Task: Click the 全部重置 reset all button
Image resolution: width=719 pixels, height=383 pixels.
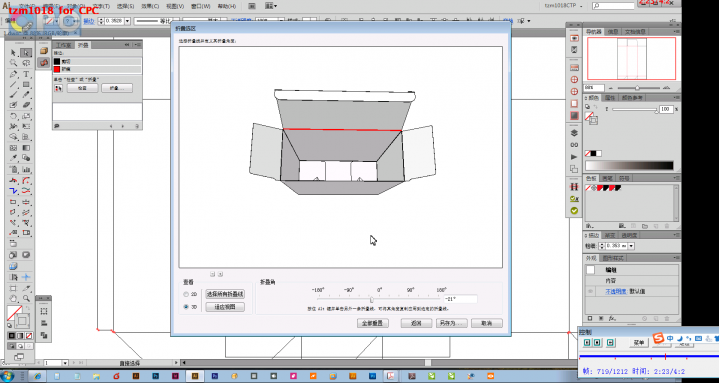Action: click(x=373, y=323)
